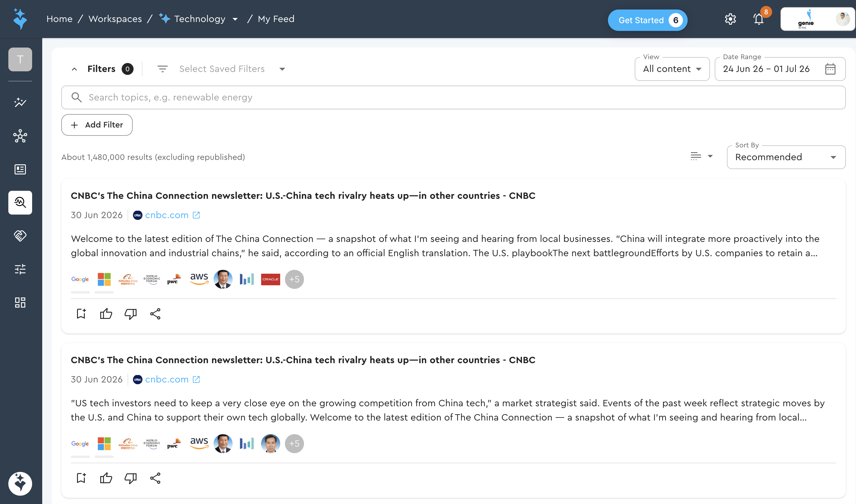Open first article headline about tech rivalry
The image size is (856, 504).
tap(303, 196)
